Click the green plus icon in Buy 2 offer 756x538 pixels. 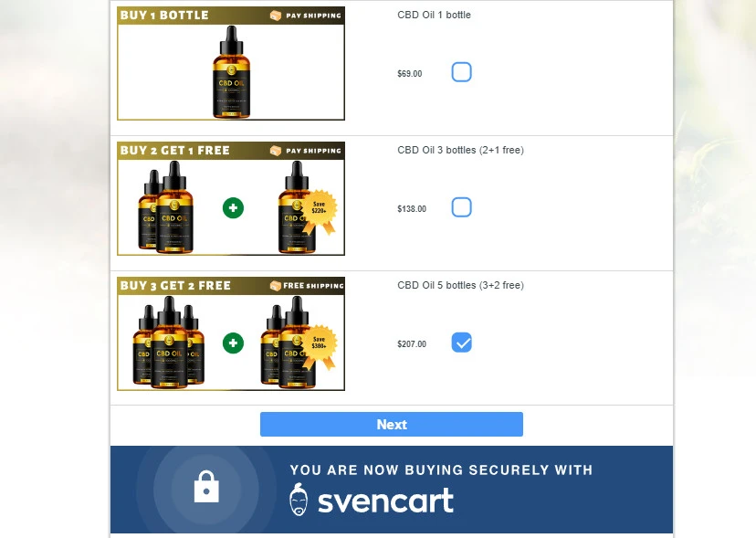pyautogui.click(x=234, y=208)
